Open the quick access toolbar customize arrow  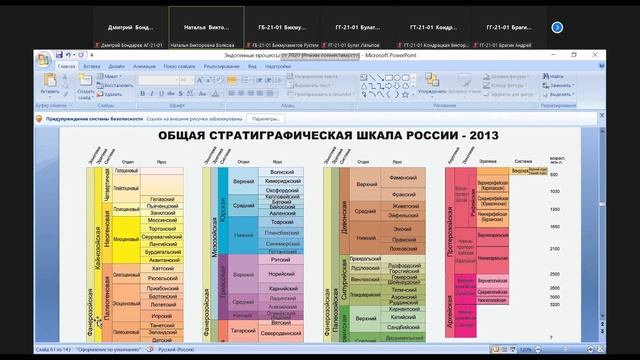point(92,55)
